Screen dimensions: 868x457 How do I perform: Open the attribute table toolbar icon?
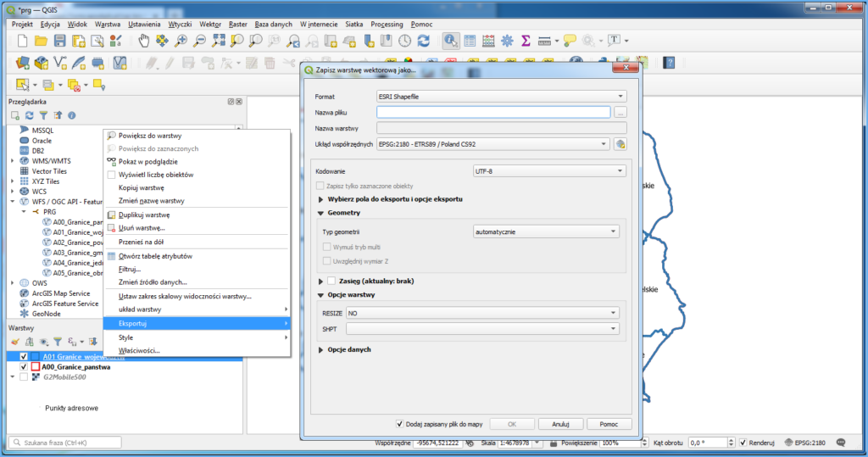pos(469,41)
